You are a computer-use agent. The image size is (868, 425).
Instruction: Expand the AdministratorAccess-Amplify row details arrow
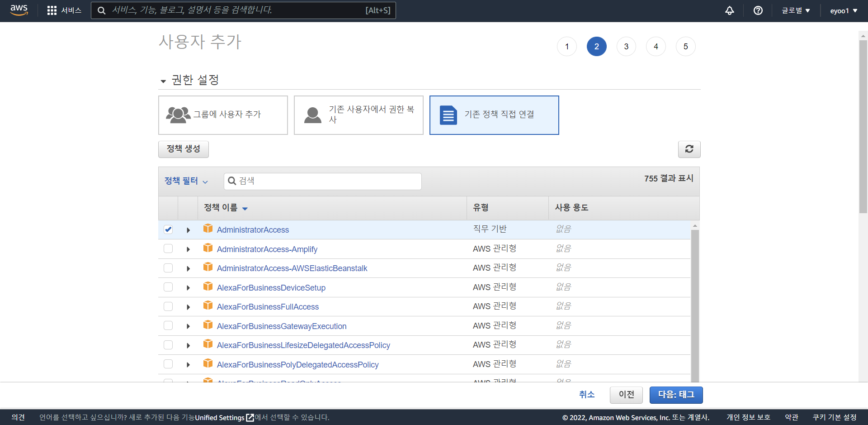(x=188, y=249)
